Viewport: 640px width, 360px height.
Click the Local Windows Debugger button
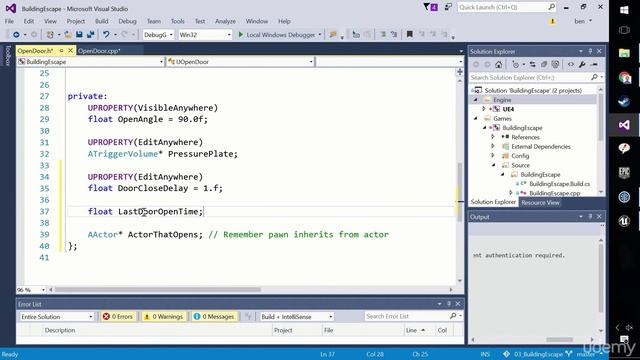[280, 35]
